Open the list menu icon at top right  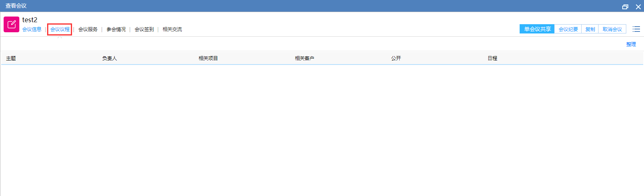pos(636,29)
